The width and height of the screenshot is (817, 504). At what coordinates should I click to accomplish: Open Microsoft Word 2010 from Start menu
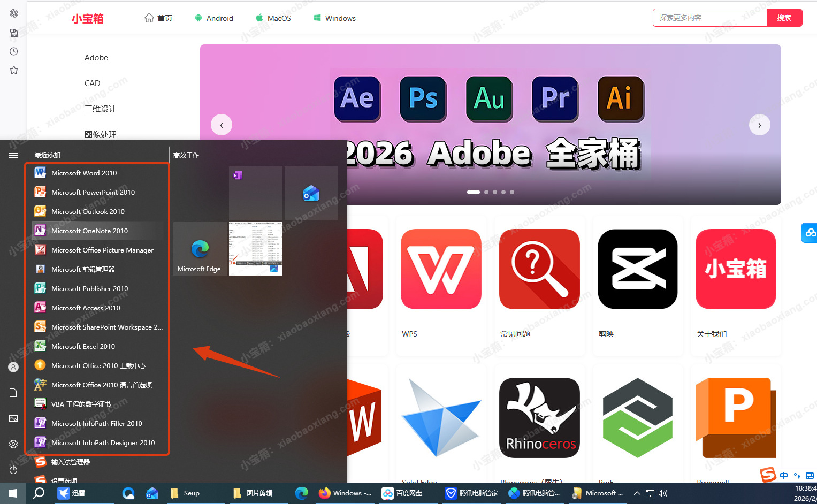84,173
